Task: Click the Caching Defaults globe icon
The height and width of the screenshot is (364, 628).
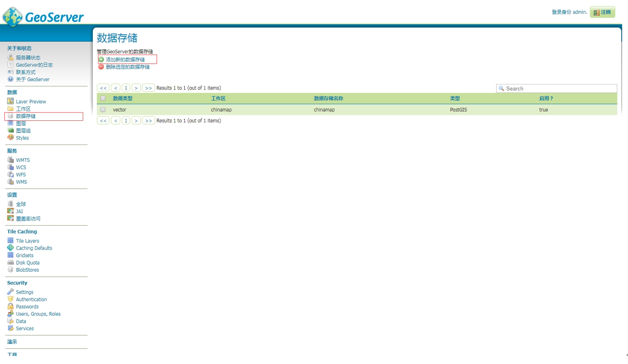Action: click(x=10, y=248)
